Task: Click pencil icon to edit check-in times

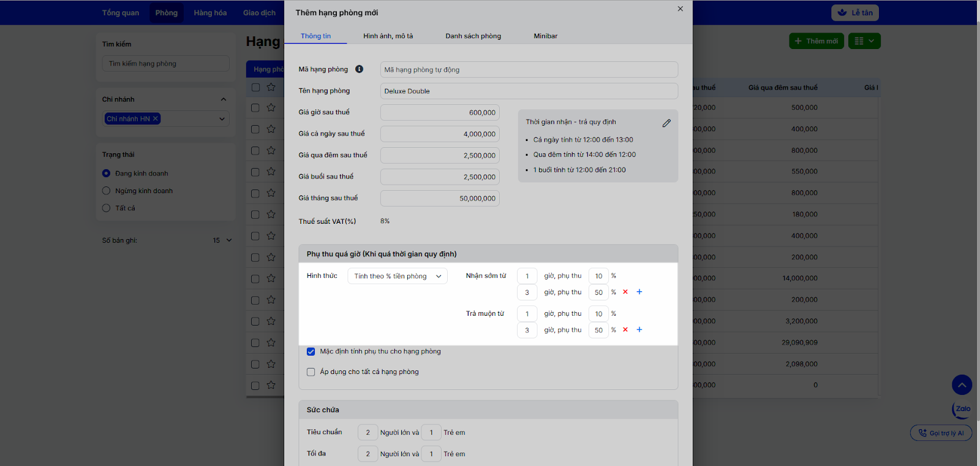Action: 666,123
